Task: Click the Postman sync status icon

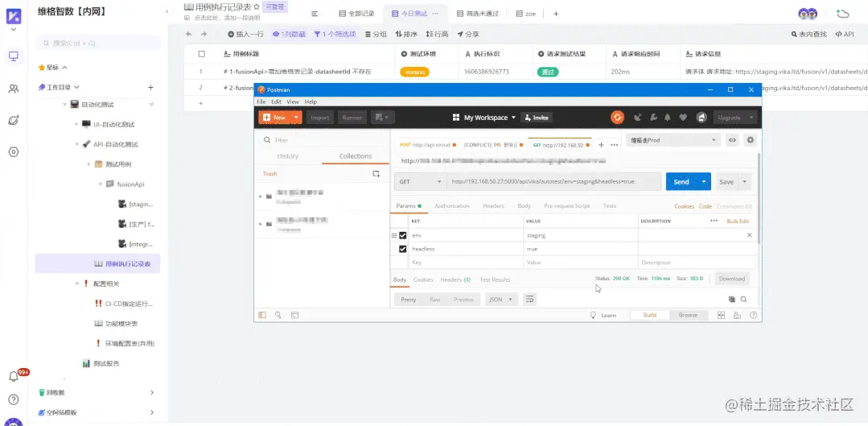Action: (617, 118)
